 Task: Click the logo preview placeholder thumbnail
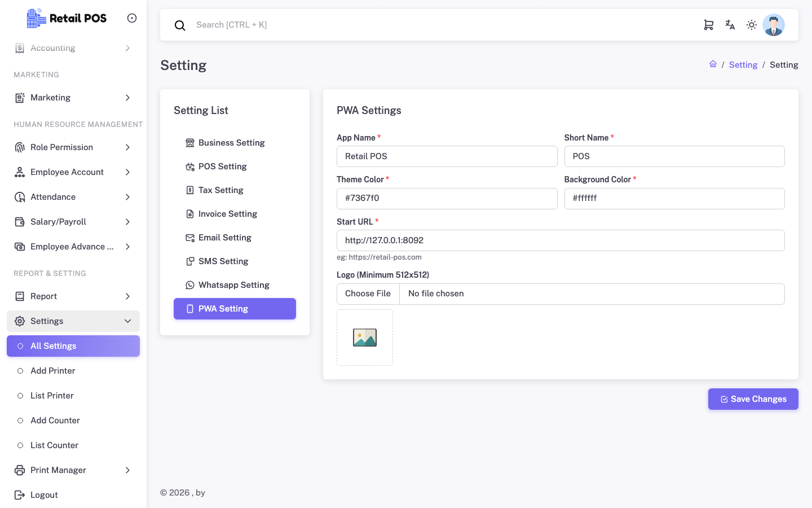coord(365,338)
